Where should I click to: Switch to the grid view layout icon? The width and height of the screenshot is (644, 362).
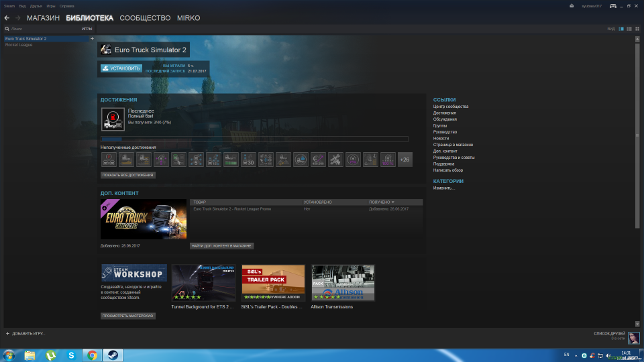click(x=637, y=29)
